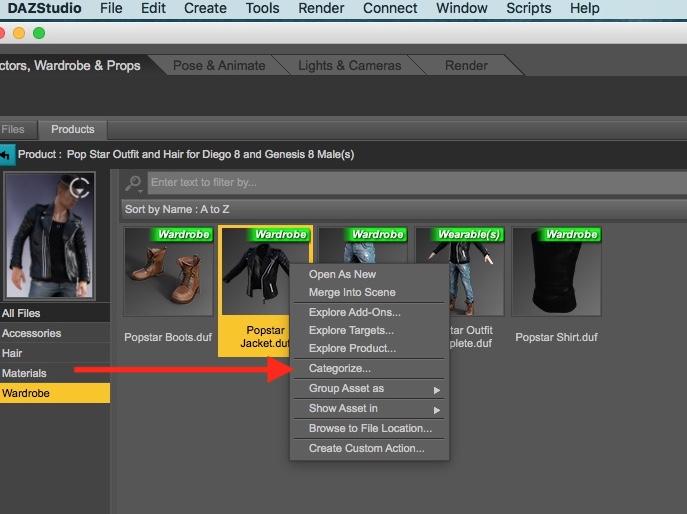Click the back arrow beside Product
Screen dimensions: 687x514
pos(7,155)
